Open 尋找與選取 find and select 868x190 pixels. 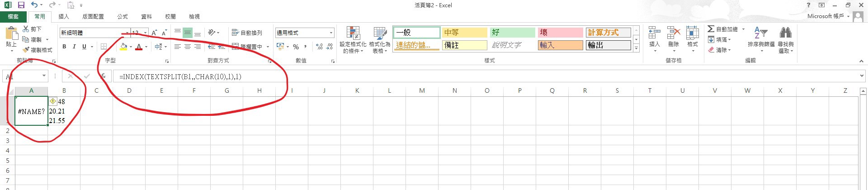[x=786, y=40]
